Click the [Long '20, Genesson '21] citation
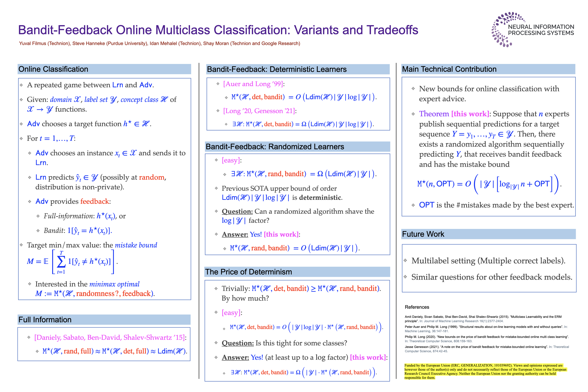The width and height of the screenshot is (588, 392). click(259, 111)
